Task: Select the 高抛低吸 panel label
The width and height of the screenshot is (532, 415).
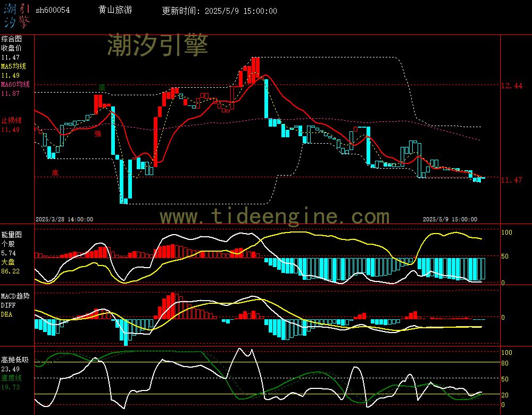Action: [x=15, y=360]
